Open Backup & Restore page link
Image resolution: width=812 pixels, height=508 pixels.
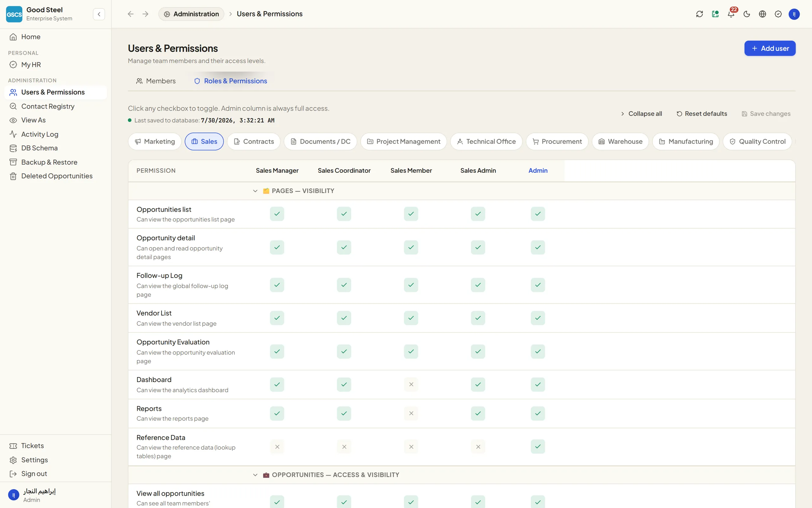pyautogui.click(x=49, y=162)
